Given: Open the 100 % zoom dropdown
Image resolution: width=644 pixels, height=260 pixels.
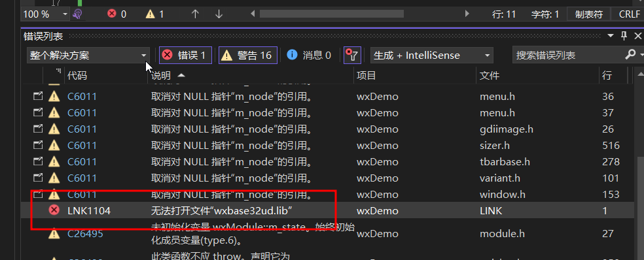Looking at the screenshot, I should point(46,14).
